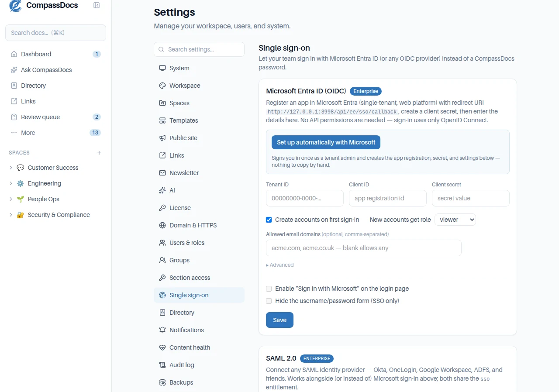
Task: Click the Client ID input field
Action: [388, 198]
